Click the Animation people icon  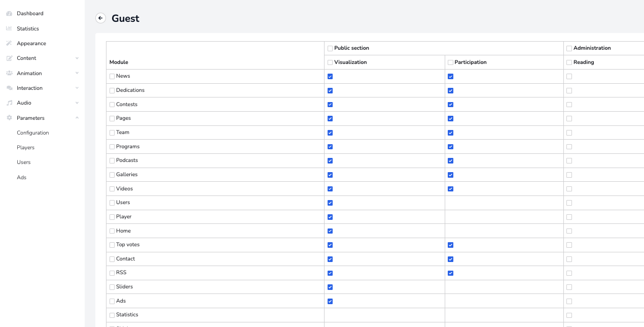9,73
